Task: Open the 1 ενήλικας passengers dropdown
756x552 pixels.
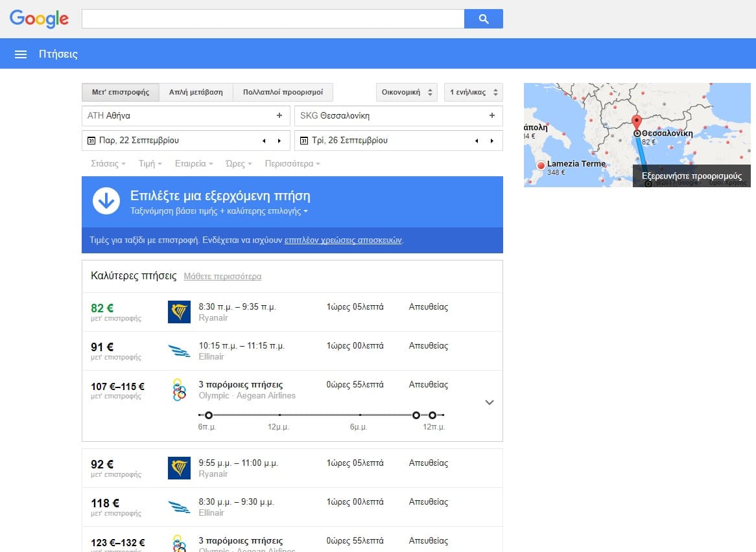Action: tap(473, 93)
